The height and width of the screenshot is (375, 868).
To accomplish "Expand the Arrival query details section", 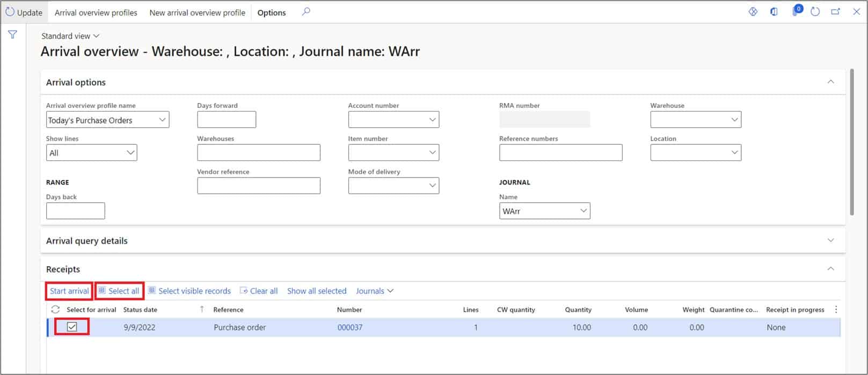I will 830,240.
